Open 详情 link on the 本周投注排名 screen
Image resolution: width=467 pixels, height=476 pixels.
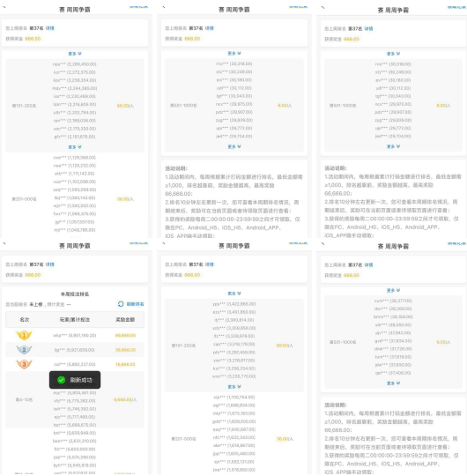pos(50,264)
